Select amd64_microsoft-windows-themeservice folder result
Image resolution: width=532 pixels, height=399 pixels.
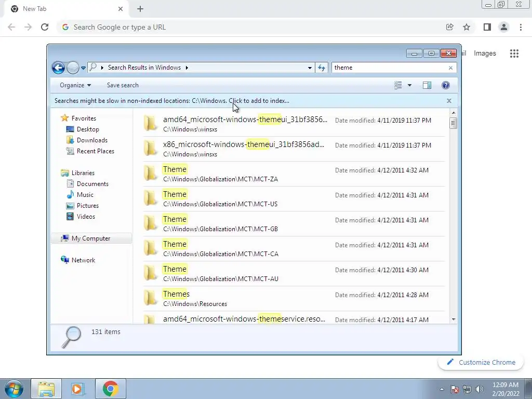coord(294,318)
